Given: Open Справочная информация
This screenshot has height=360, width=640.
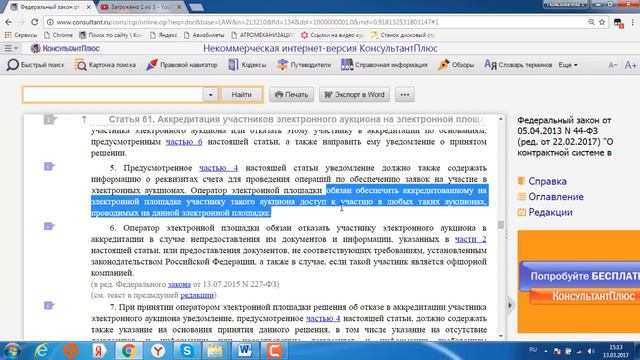Looking at the screenshot, I should (384, 65).
